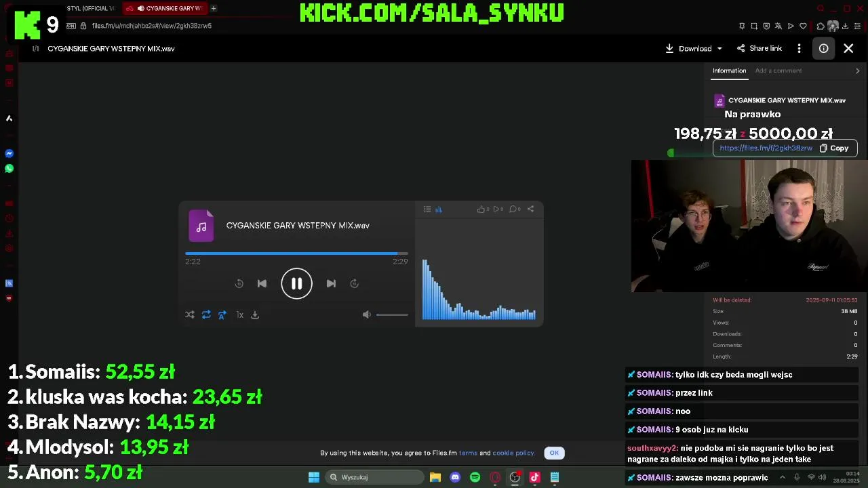Click the ad blocker shield icon

click(766, 26)
